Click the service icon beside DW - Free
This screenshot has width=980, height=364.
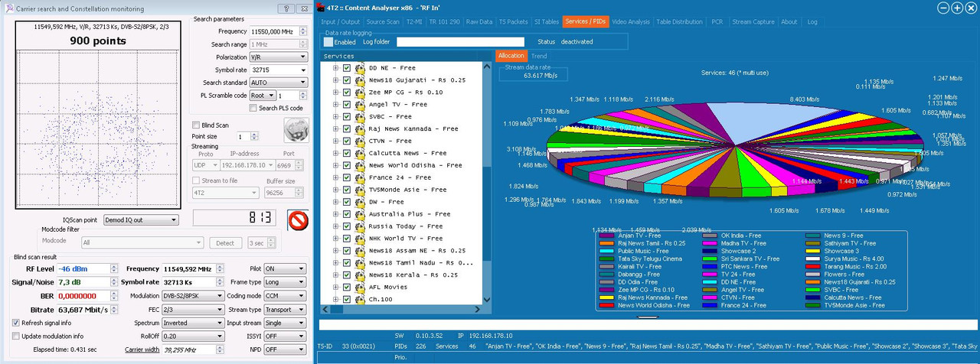click(360, 203)
